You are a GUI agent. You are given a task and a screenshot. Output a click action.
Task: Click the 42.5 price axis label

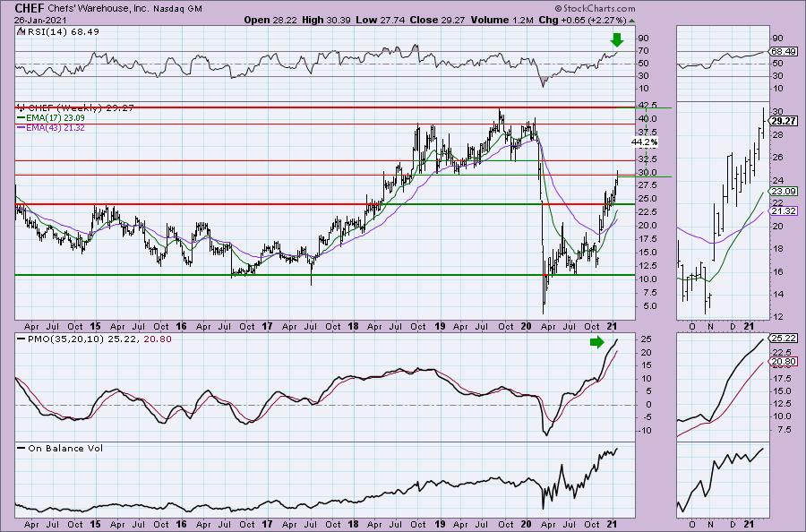tap(647, 106)
